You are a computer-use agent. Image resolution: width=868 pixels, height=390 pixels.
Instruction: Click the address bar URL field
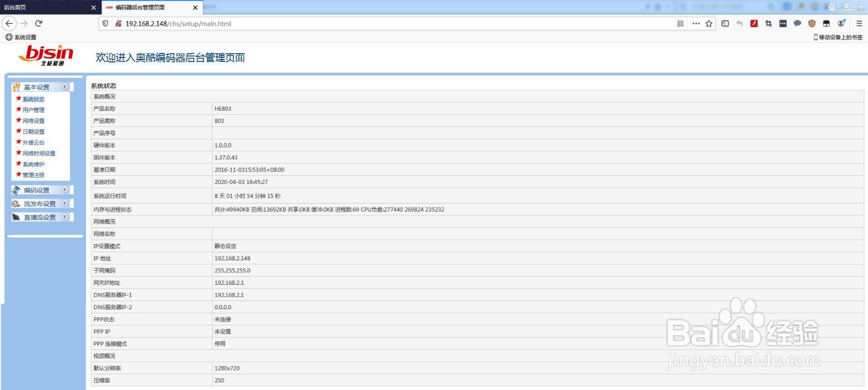[380, 24]
